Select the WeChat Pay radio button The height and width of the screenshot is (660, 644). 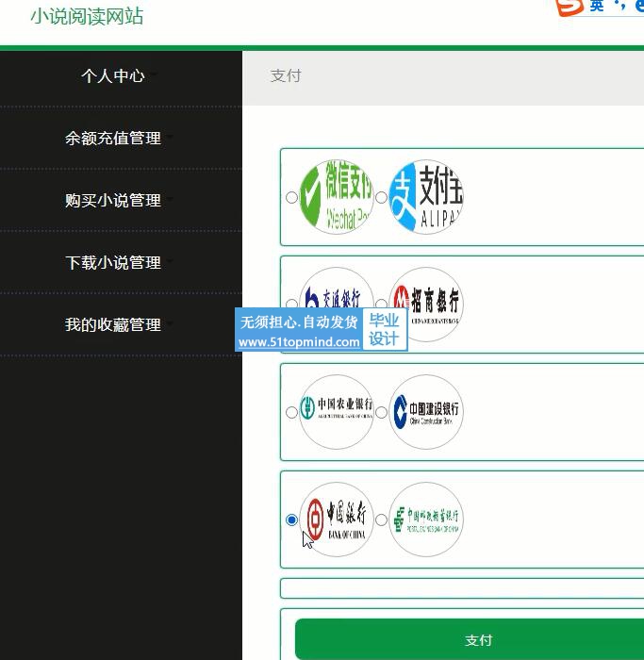[x=291, y=197]
